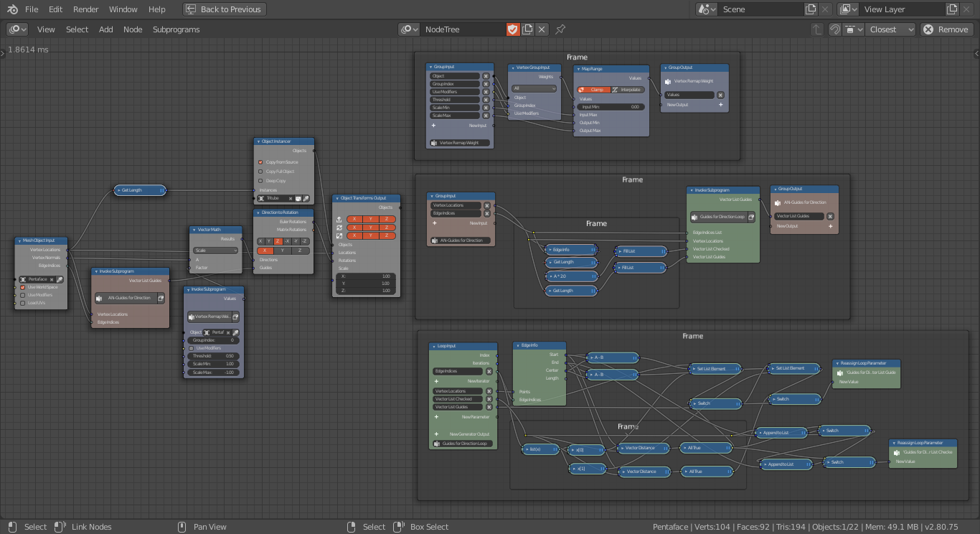Collapse the Edge Info node
Image resolution: width=980 pixels, height=534 pixels.
tap(517, 345)
